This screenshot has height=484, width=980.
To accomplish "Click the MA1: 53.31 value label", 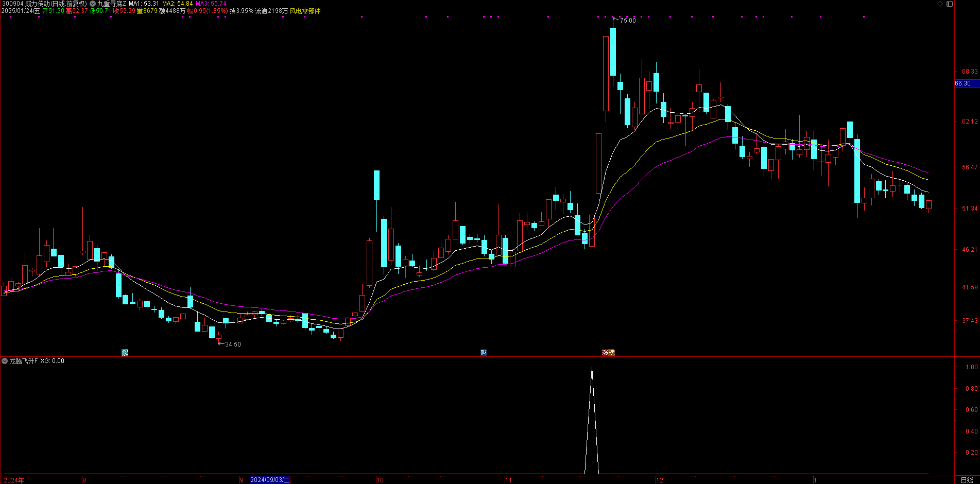I will point(144,4).
